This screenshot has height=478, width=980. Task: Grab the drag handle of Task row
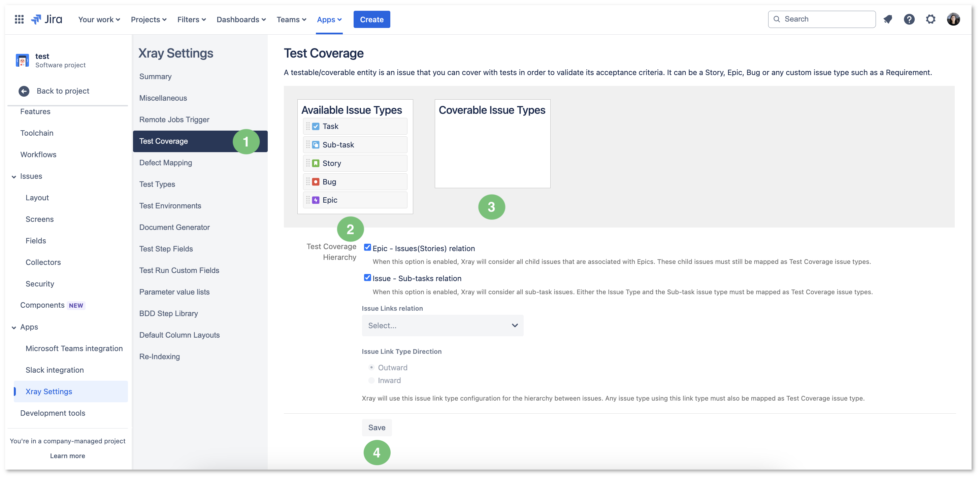pyautogui.click(x=308, y=126)
